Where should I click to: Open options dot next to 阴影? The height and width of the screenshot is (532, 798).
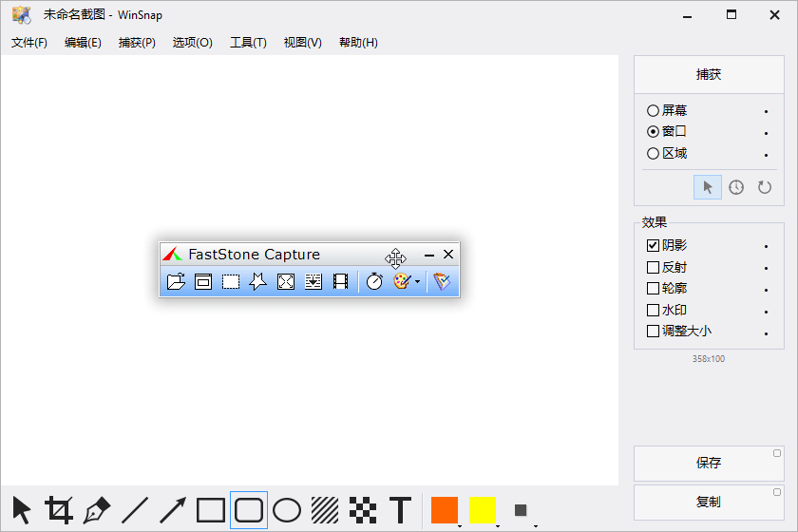766,247
